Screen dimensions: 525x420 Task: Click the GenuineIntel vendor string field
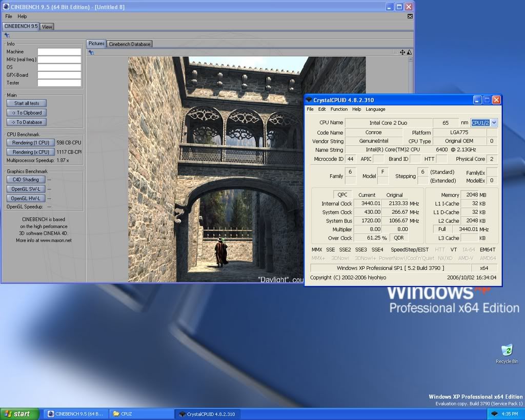coord(373,142)
